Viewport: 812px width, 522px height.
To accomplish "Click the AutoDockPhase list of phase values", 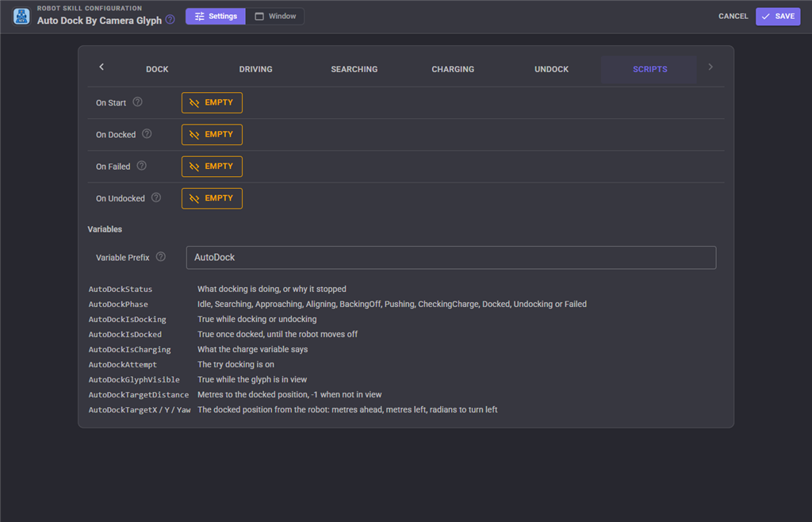I will pos(392,304).
